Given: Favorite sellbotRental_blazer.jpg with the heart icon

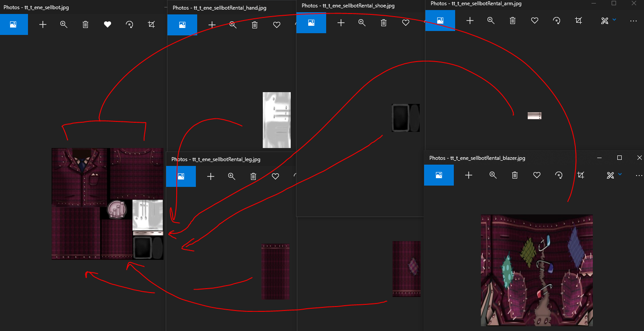Looking at the screenshot, I should tap(537, 175).
